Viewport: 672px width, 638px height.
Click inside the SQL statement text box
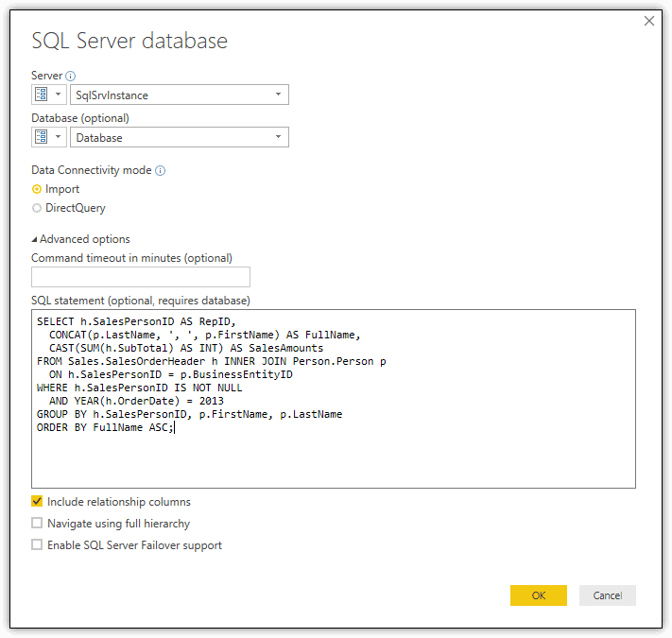pos(334,399)
